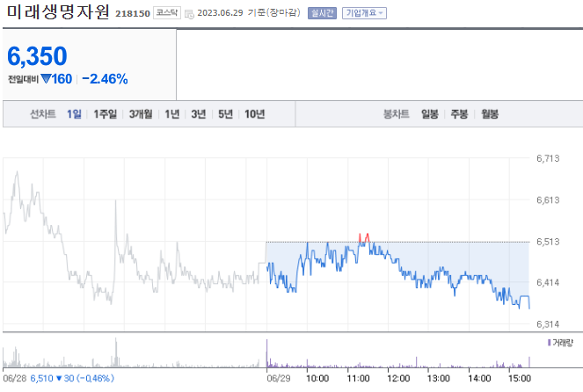Screen dimensions: 583x392
Task: Switch to 주봉 weekly candle chart
Action: 459,114
